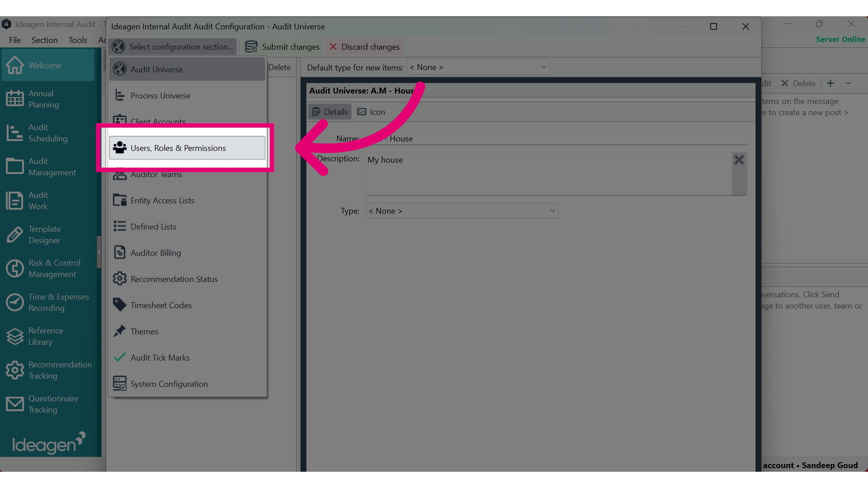Click Discard changes button
The image size is (868, 488).
pyautogui.click(x=364, y=47)
